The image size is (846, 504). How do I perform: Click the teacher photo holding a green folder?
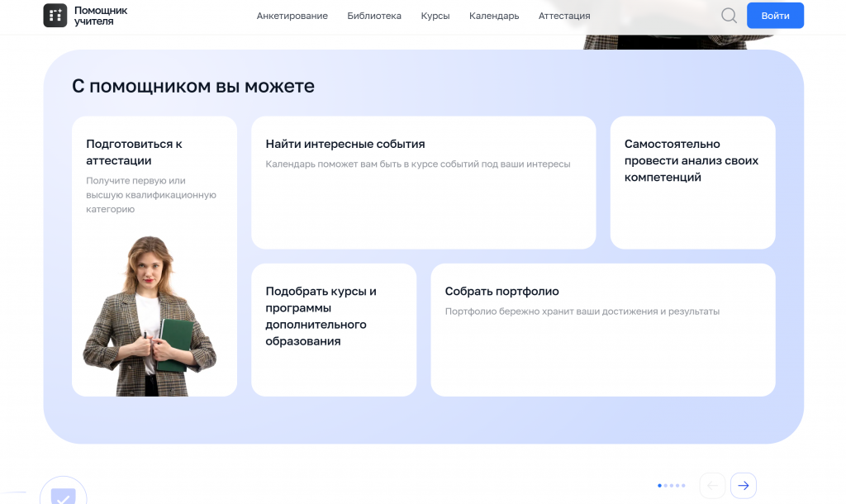[150, 316]
